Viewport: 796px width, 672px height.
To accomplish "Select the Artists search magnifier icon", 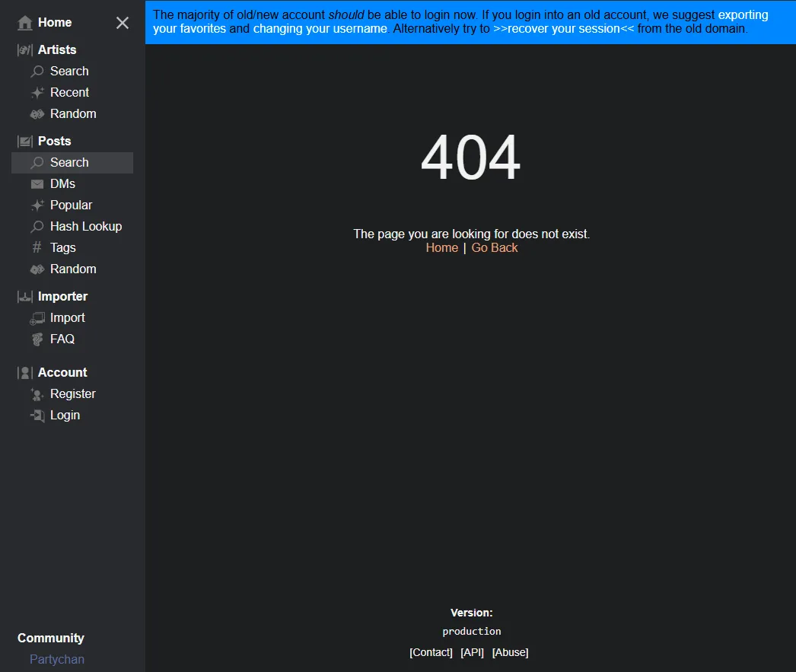I will click(37, 71).
